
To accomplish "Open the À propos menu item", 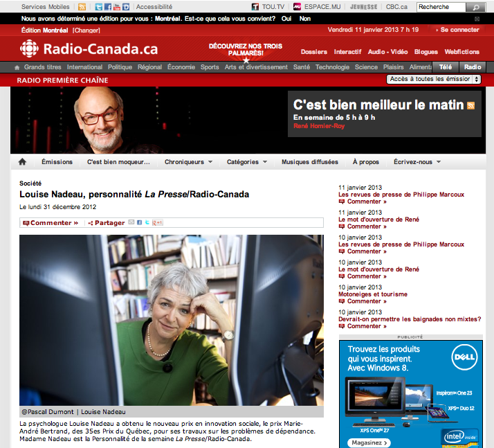I will click(366, 162).
